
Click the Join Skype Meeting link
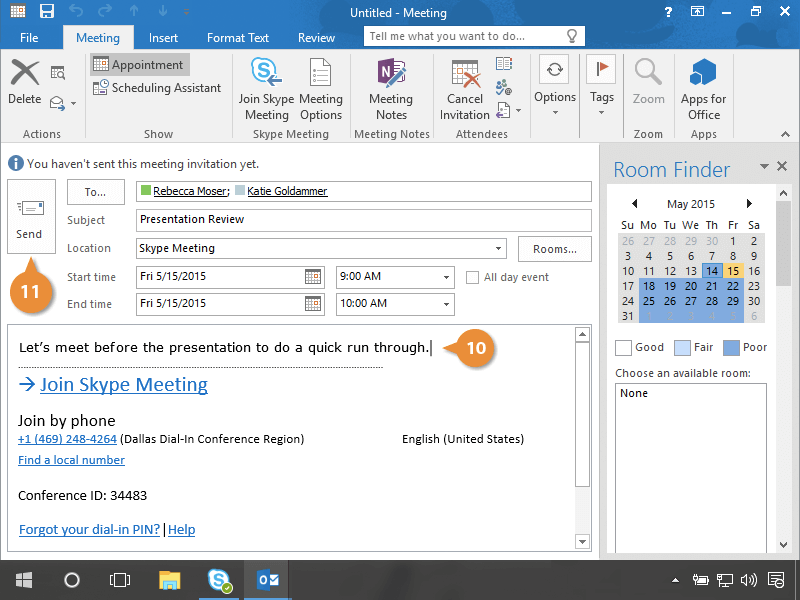(x=123, y=385)
